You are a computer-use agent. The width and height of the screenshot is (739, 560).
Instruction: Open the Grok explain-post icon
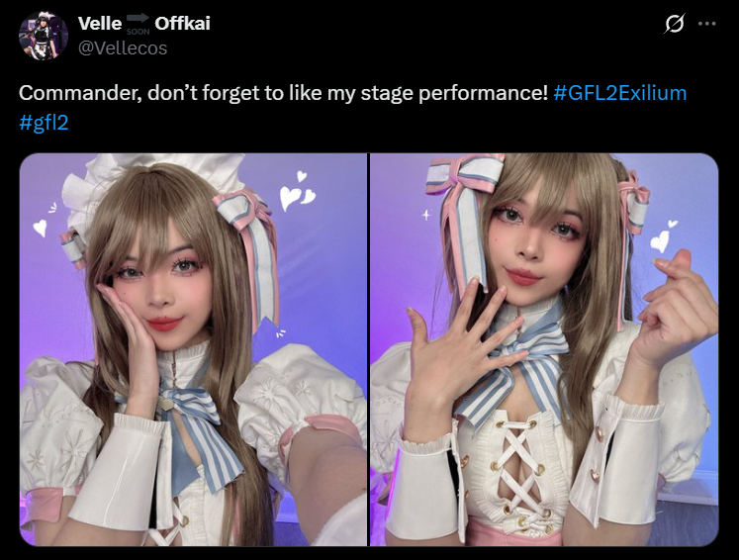[x=674, y=23]
